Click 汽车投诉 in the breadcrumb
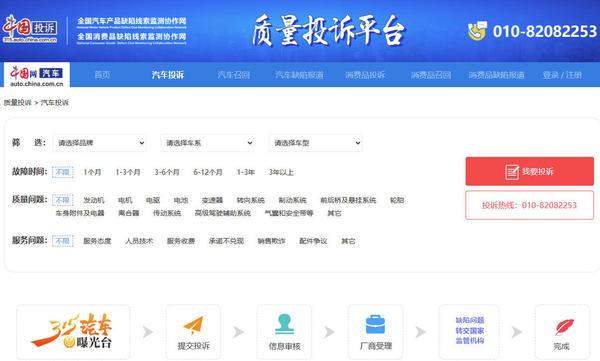The height and width of the screenshot is (361, 600). (55, 103)
